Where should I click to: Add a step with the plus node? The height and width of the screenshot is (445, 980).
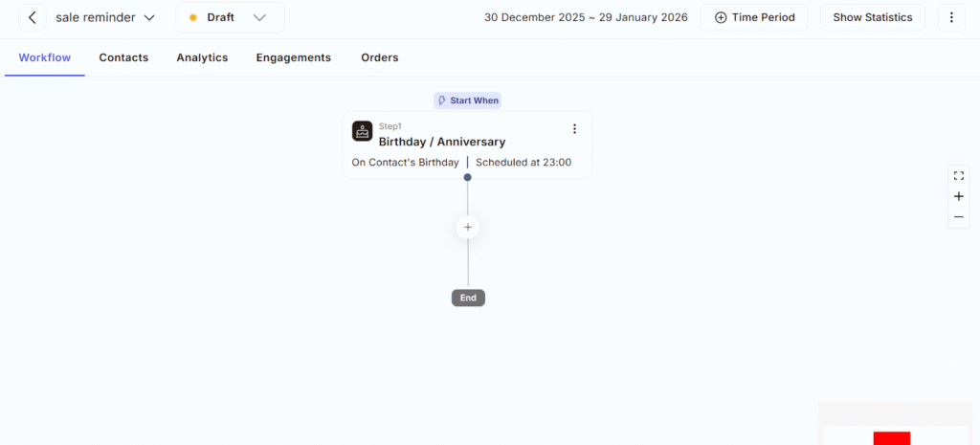pos(467,227)
